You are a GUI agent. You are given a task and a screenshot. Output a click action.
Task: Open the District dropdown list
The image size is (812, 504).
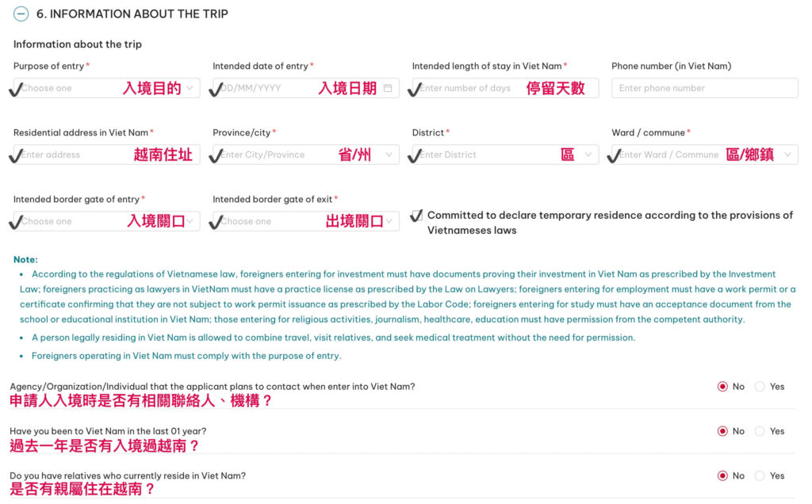504,155
